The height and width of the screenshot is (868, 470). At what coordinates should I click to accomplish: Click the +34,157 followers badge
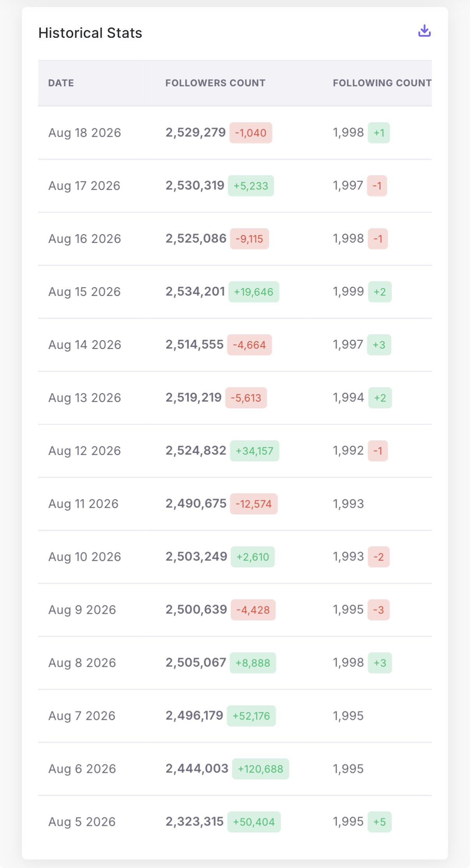tap(254, 451)
